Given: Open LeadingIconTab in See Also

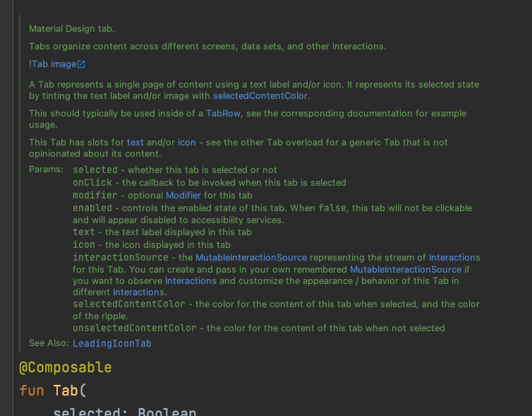Looking at the screenshot, I should (x=112, y=343).
